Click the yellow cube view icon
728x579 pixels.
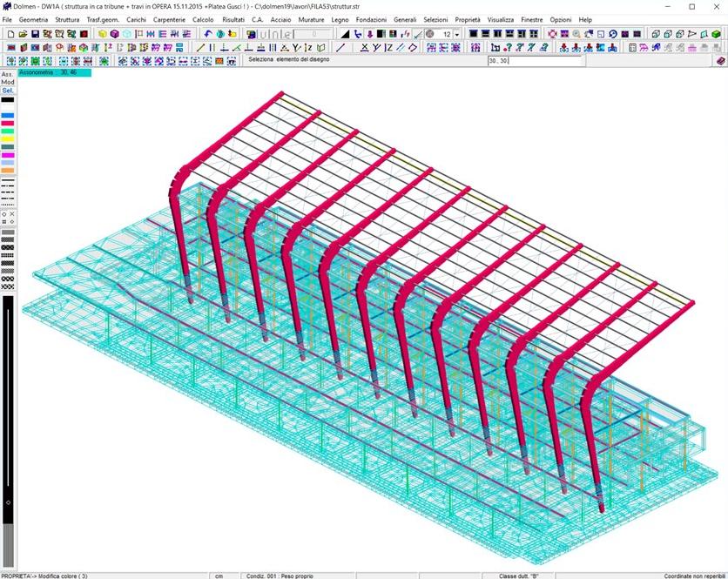(103, 34)
